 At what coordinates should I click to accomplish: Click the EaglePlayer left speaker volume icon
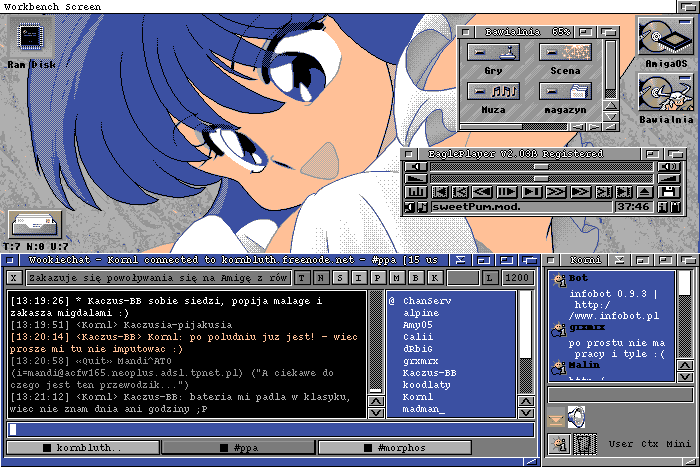416,167
